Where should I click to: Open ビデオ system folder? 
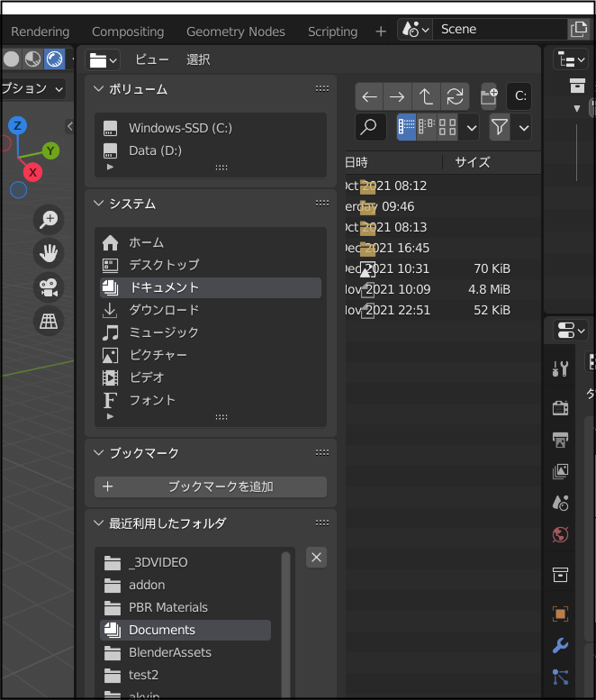click(211, 377)
